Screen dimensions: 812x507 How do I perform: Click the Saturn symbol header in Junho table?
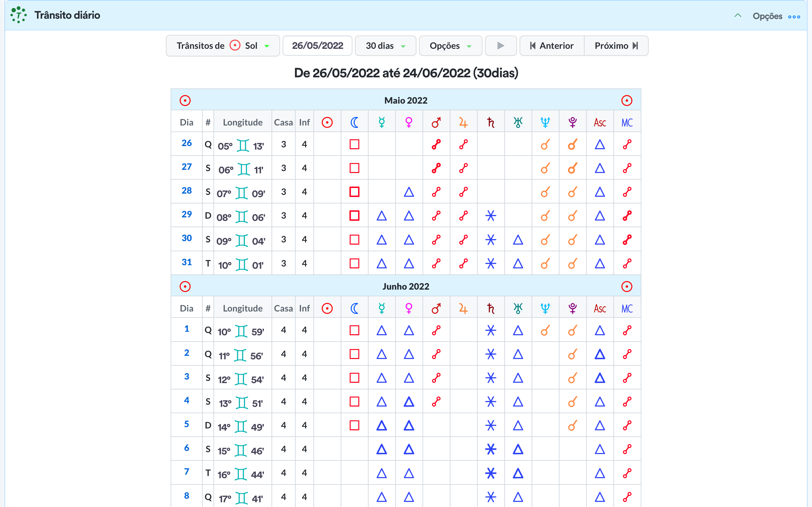click(491, 309)
